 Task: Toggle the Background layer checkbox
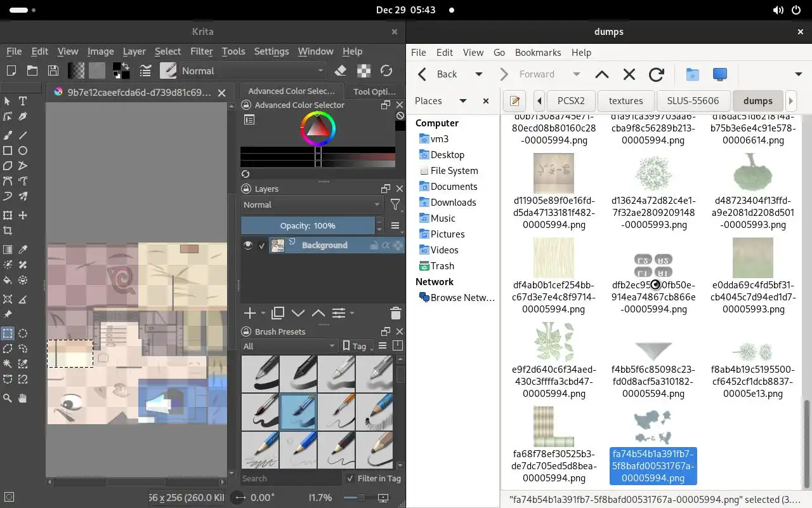pos(262,246)
